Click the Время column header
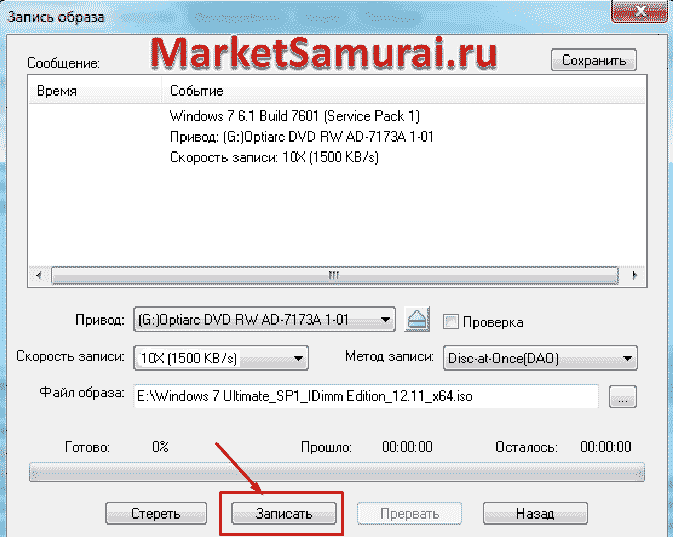This screenshot has height=537, width=673. 95,91
